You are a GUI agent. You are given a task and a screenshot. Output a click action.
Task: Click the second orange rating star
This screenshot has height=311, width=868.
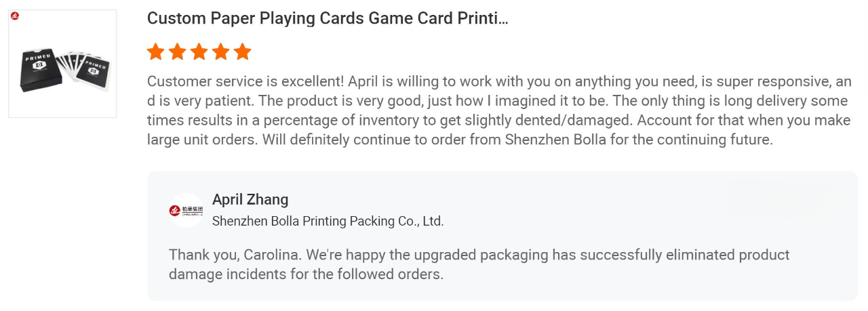point(178,51)
